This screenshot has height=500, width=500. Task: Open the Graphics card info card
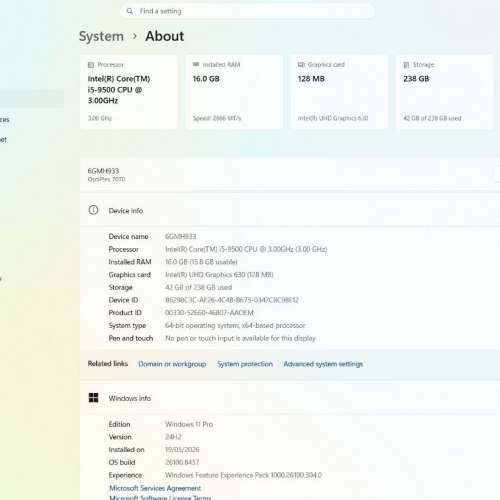339,92
